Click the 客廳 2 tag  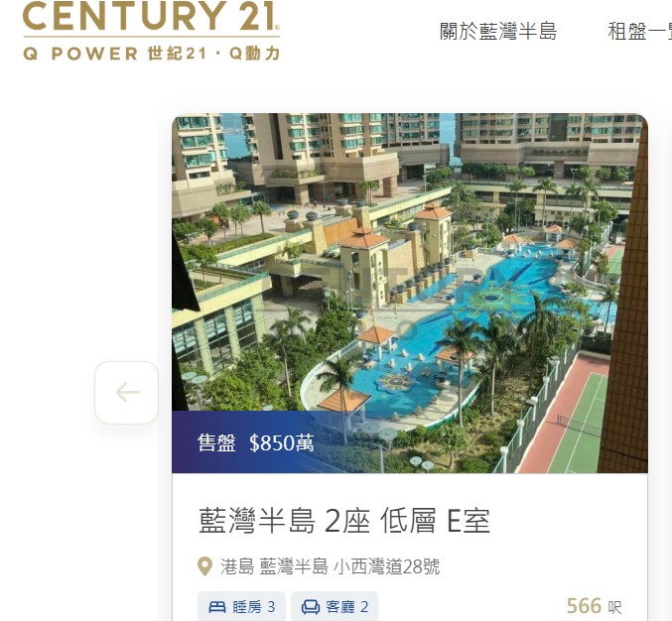click(335, 607)
